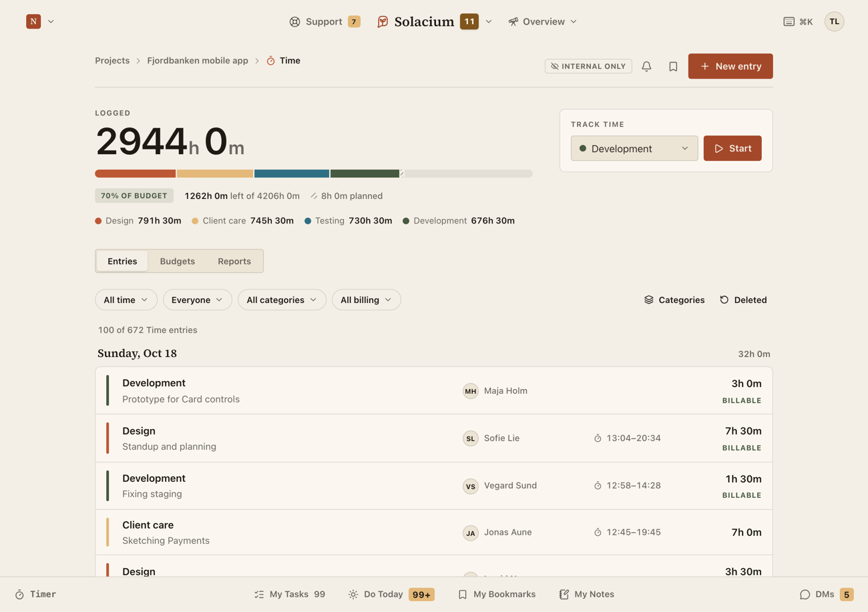Expand the Solacium workspace chevron
This screenshot has width=868, height=612.
click(x=489, y=21)
